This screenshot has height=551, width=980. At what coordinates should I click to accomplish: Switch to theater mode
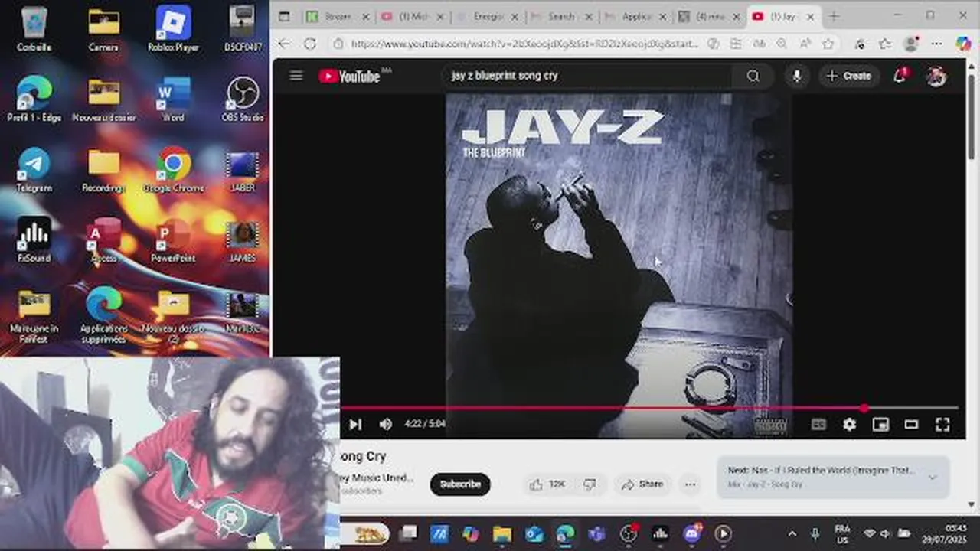click(x=911, y=424)
